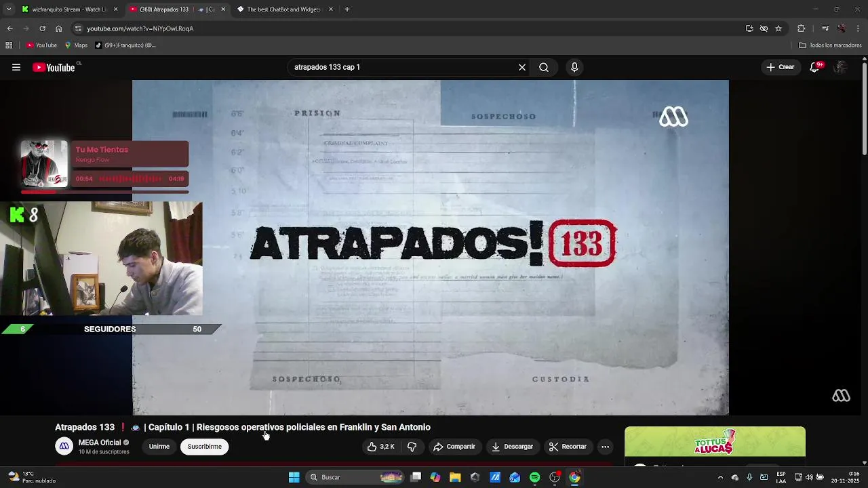Bookmark this page with the star
This screenshot has height=488, width=868.
(778, 28)
